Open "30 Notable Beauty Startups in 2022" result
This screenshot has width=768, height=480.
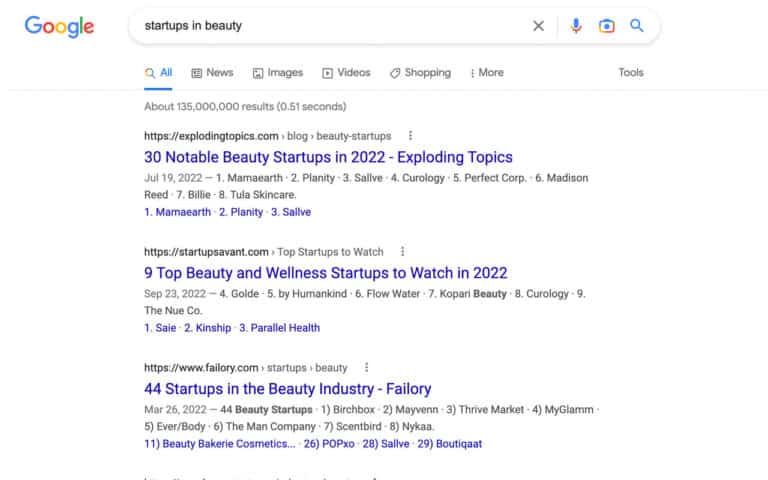coord(328,157)
